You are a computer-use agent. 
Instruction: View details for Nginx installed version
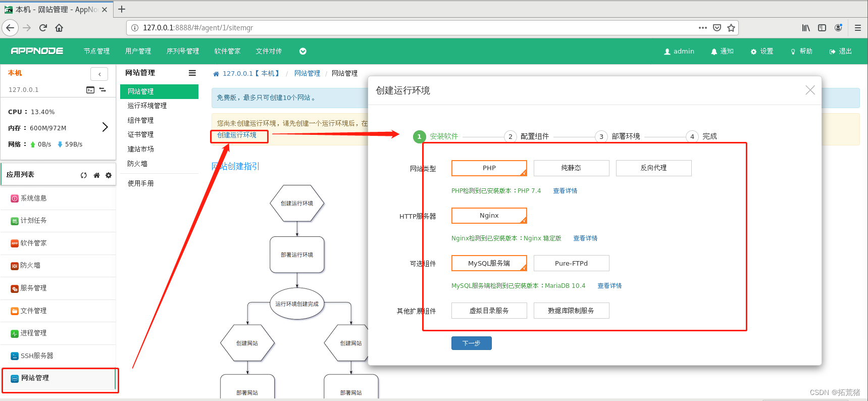coord(585,238)
